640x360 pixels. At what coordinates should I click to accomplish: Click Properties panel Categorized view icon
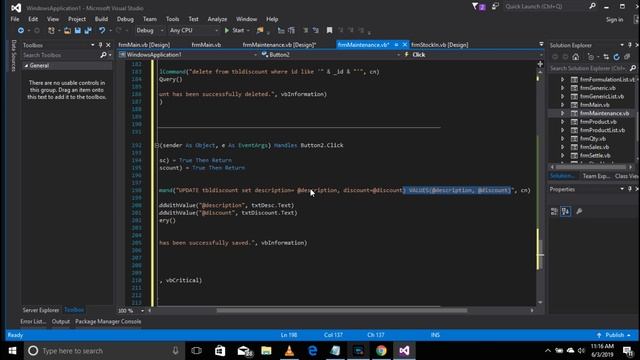click(x=554, y=211)
